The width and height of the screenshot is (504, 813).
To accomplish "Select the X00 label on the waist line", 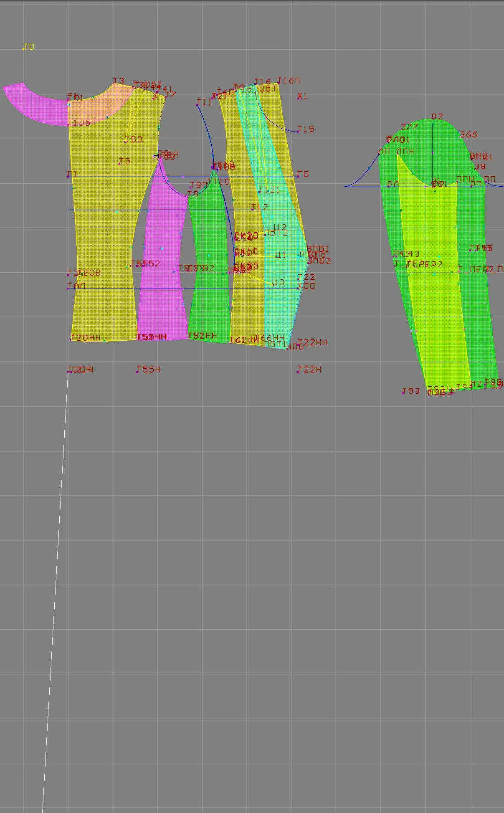I will pyautogui.click(x=307, y=286).
